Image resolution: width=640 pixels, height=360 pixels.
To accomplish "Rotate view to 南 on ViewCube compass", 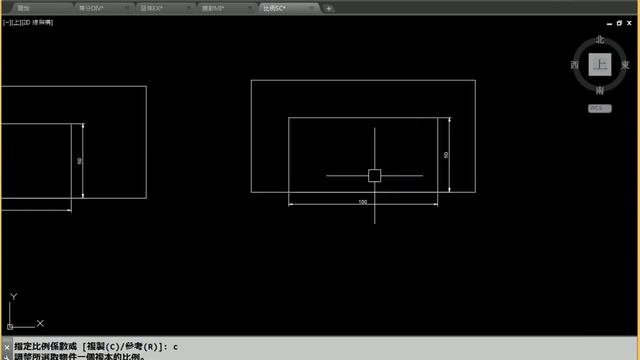I will point(600,90).
